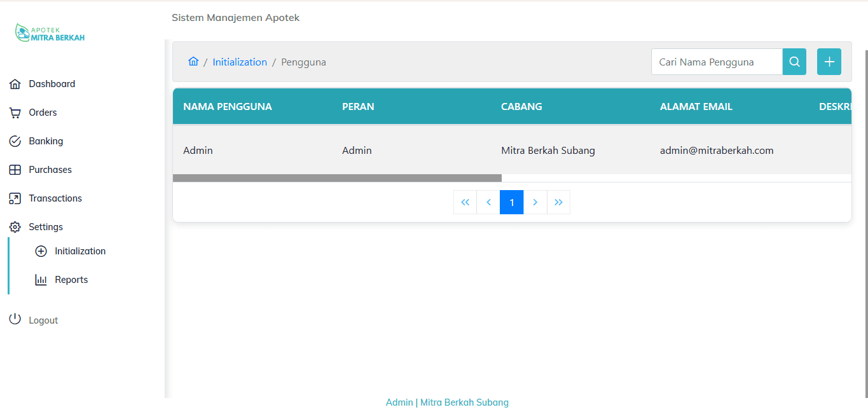
Task: Jump to the first page of results
Action: pos(465,202)
